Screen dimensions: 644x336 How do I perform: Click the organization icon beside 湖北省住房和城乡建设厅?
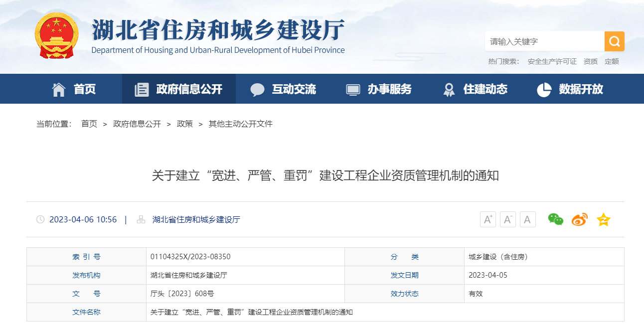click(141, 219)
